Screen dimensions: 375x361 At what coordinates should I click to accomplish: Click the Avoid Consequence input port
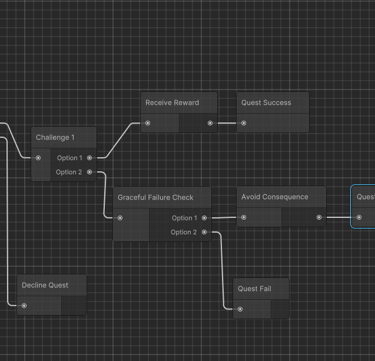244,217
